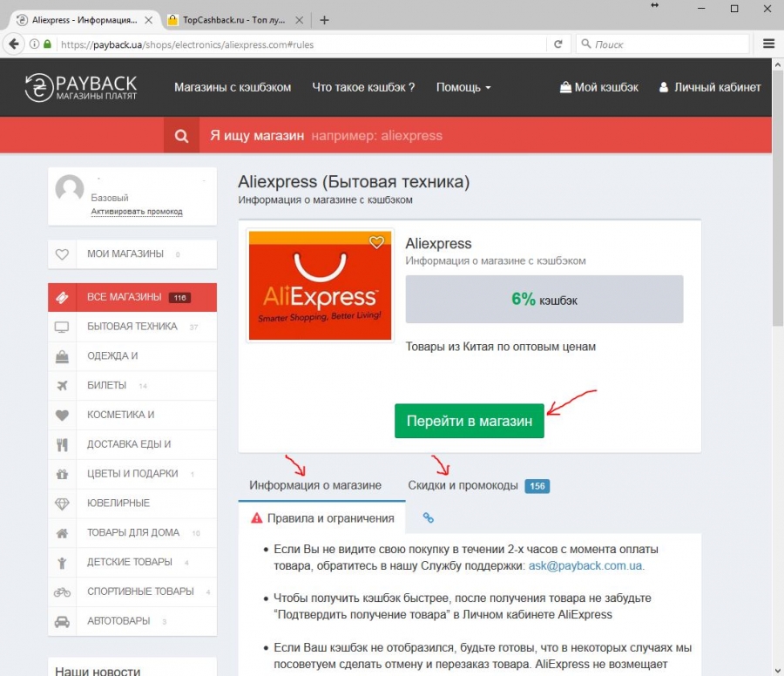Viewport: 784px width, 676px height.
Task: Expand the Помощь dropdown menu
Action: [x=463, y=87]
